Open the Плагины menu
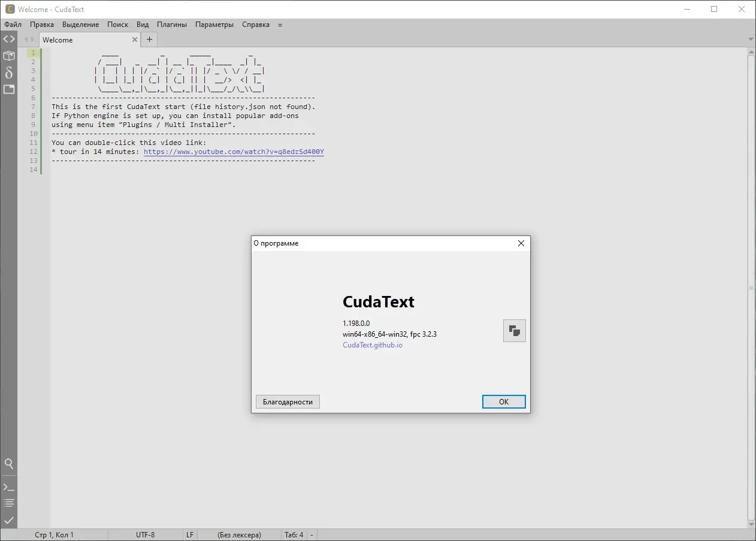This screenshot has width=756, height=541. pos(172,25)
